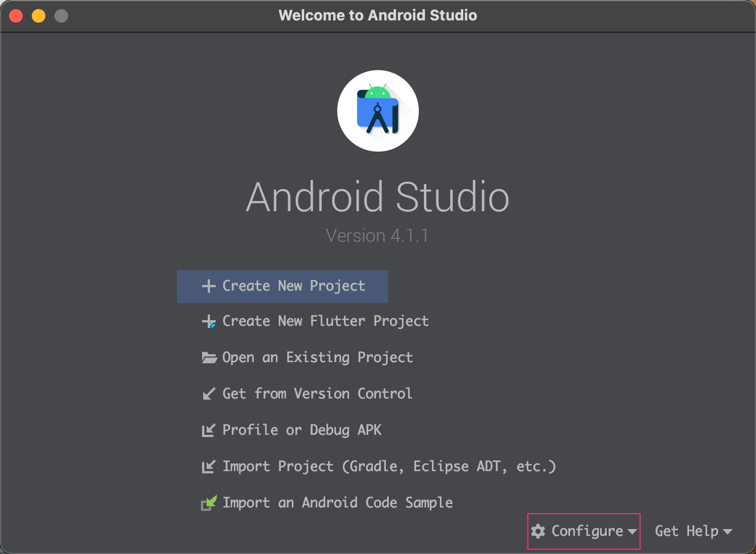Minimize the window with yellow button
The width and height of the screenshot is (756, 554).
tap(39, 16)
